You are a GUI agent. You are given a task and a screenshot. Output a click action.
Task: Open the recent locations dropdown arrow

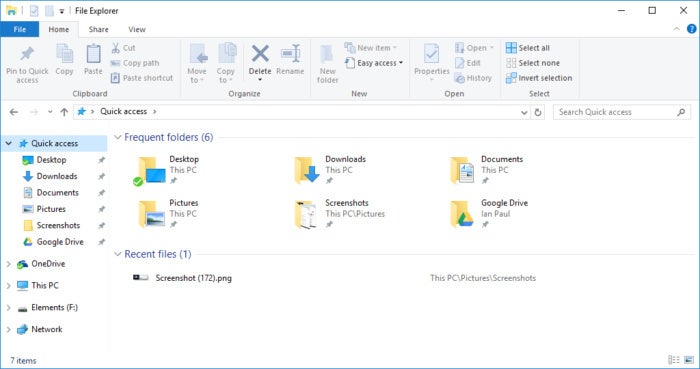(50, 112)
